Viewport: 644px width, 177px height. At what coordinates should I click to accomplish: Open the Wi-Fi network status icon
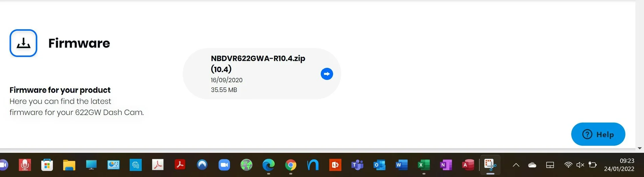pyautogui.click(x=568, y=165)
